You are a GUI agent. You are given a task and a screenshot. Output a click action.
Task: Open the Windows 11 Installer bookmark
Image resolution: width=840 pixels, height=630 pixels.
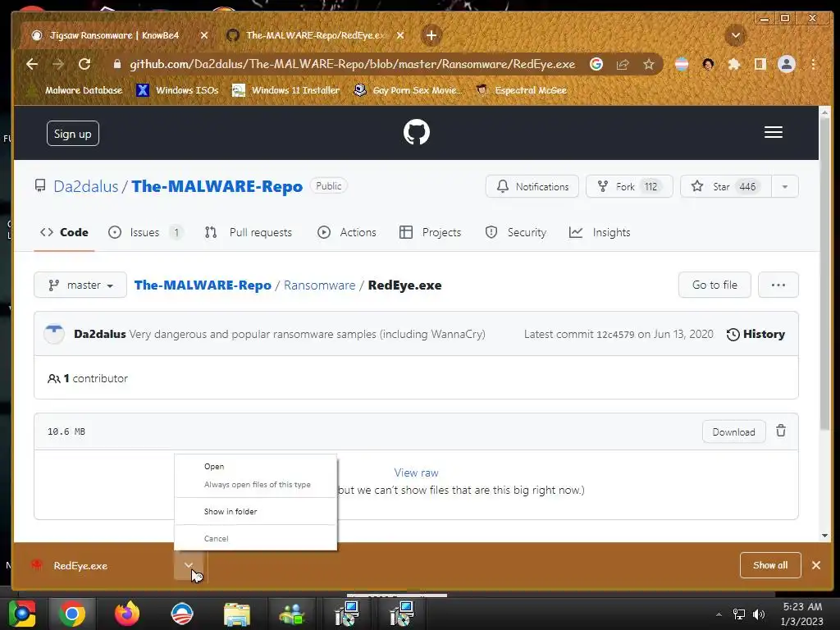point(285,90)
